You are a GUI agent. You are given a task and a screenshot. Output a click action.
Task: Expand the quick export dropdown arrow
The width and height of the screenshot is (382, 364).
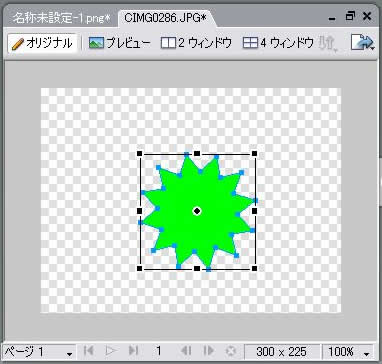373,49
